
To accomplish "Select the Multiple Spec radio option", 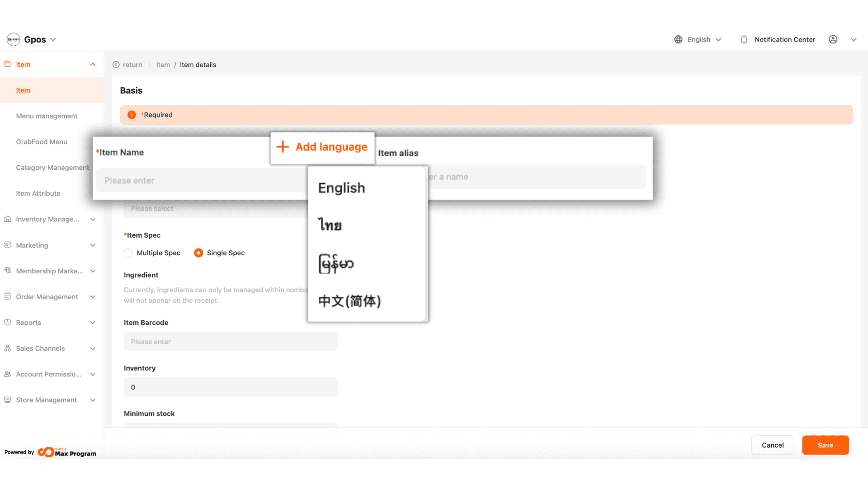I will point(128,253).
